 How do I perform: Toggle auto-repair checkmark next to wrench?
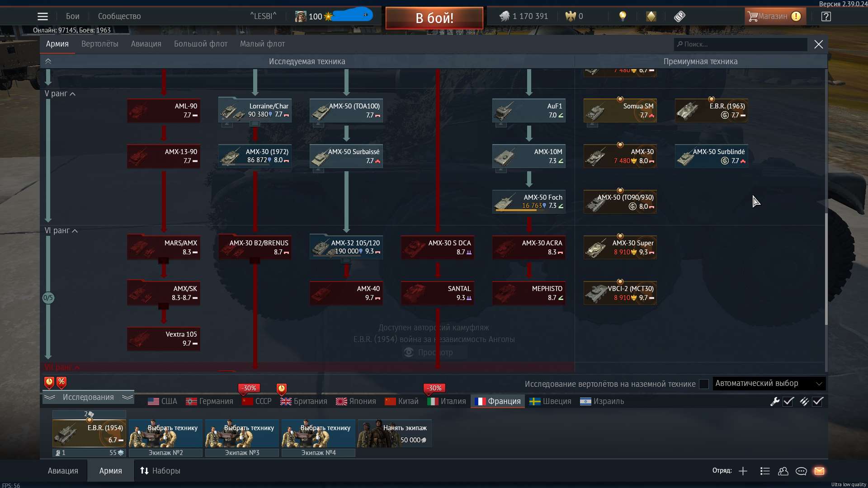[788, 401]
